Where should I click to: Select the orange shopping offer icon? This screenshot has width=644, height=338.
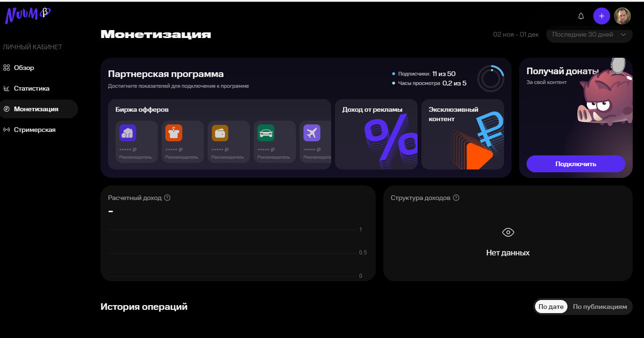[174, 133]
